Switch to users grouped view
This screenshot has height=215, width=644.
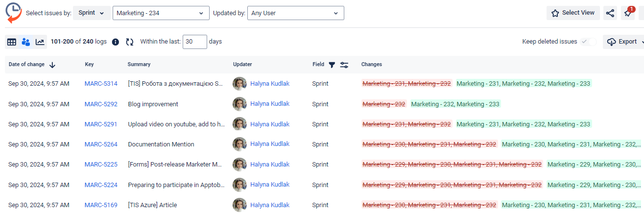[26, 42]
